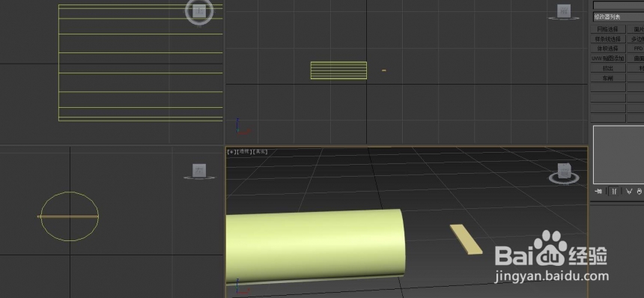644x298 pixels.
Task: Click the front viewport ViewCube
Action: pos(564,12)
